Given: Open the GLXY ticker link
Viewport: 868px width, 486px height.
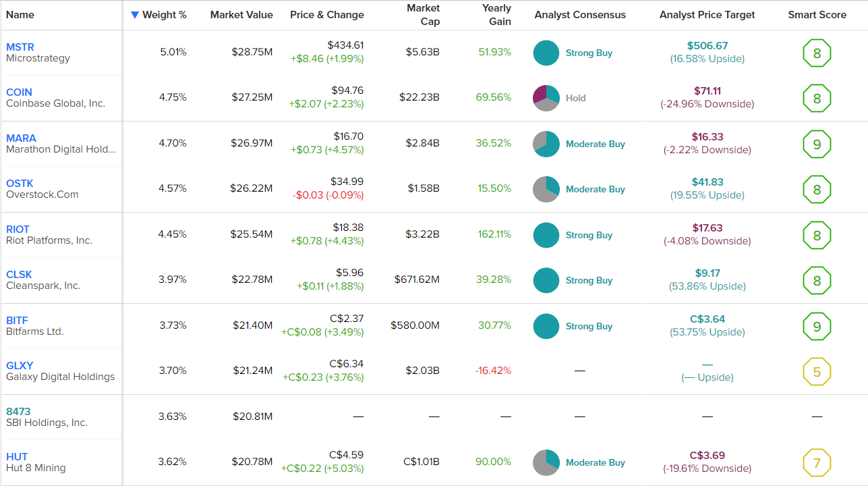Looking at the screenshot, I should (20, 366).
